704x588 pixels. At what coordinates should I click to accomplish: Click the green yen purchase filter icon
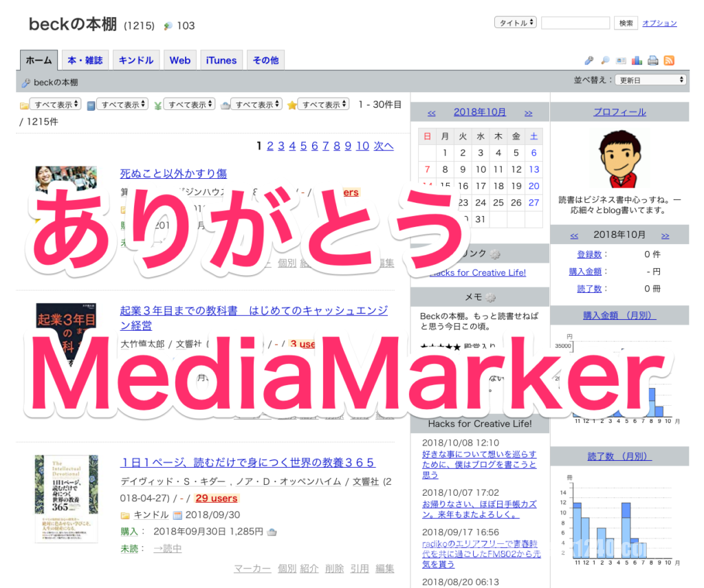coord(157,105)
